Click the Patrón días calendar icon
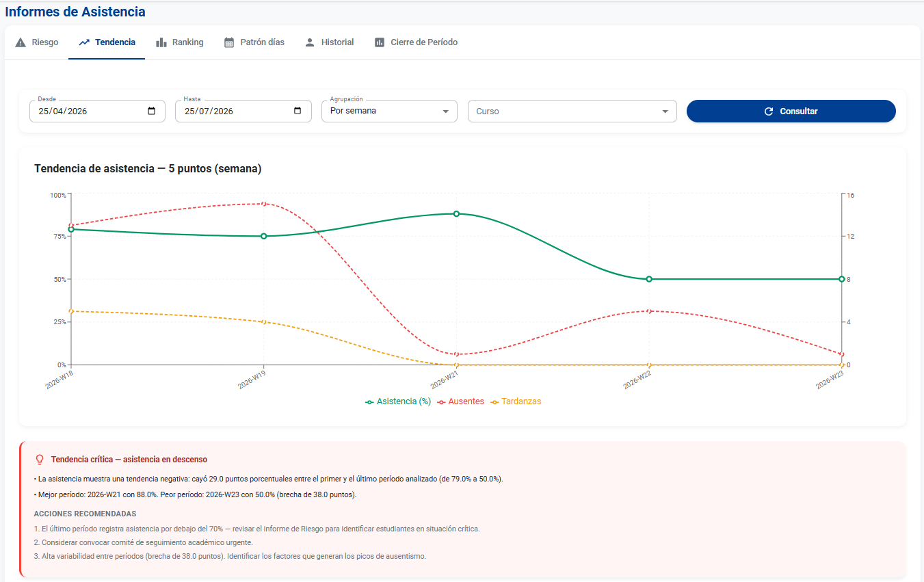Image resolution: width=924 pixels, height=582 pixels. click(x=229, y=42)
